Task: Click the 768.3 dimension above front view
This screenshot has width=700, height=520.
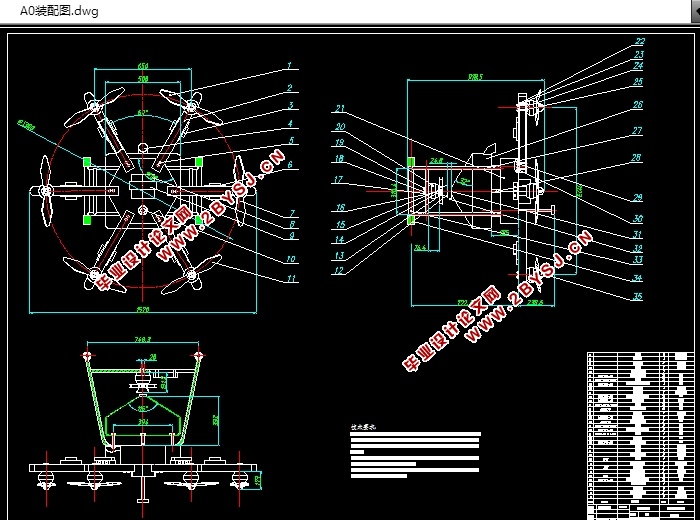Action: (143, 339)
